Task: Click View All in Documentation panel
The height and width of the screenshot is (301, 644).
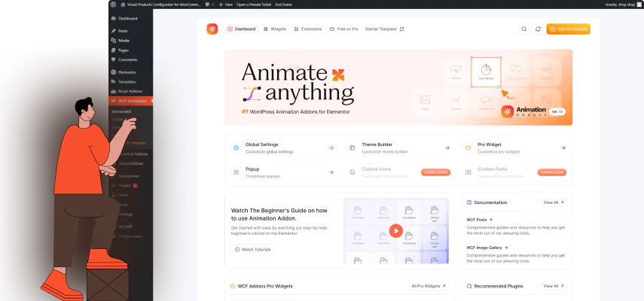Action: (x=554, y=202)
